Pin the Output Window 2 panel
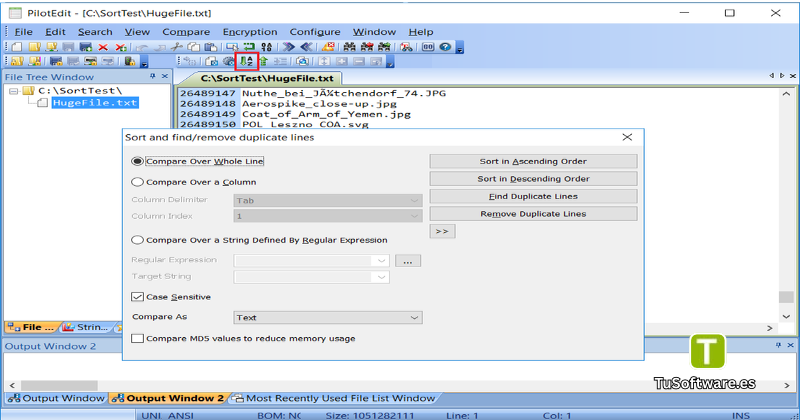Screen dimensions: 800x420 (x=778, y=345)
